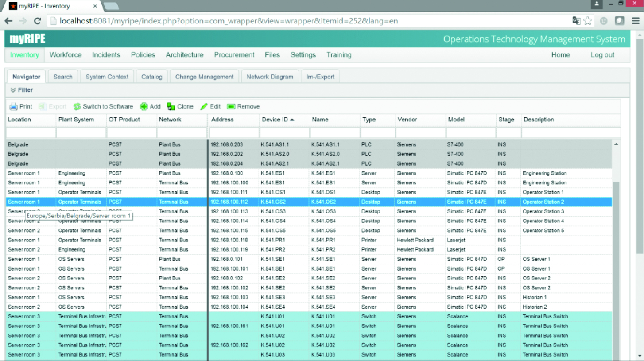Click Switch to Software icon
Viewport: 644px width, 361px height.
pyautogui.click(x=77, y=106)
